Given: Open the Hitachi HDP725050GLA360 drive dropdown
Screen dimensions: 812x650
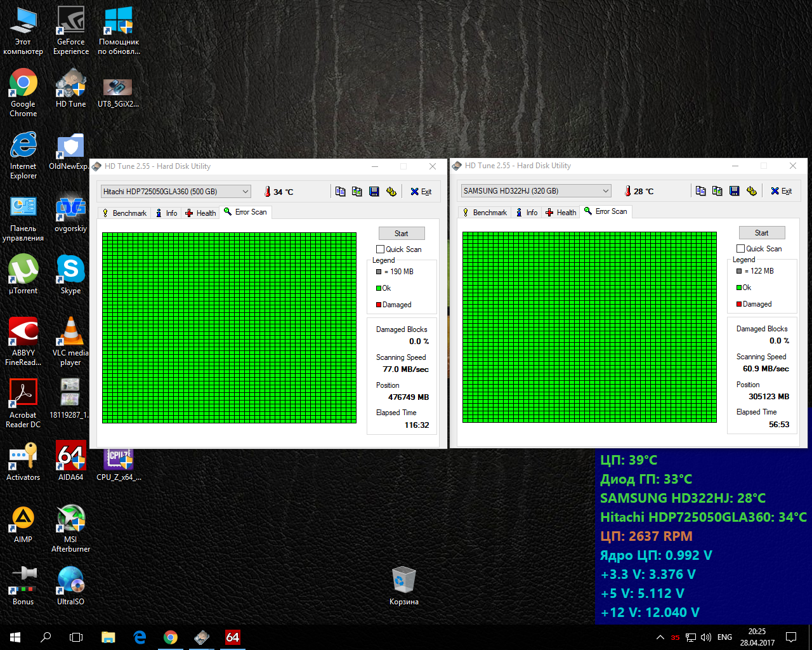Looking at the screenshot, I should (176, 192).
